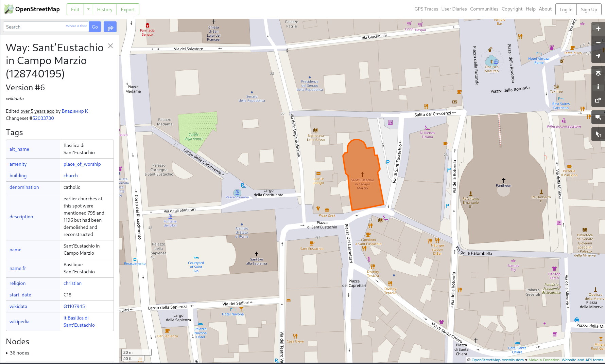
Task: Activate the query features tool
Action: click(x=598, y=134)
